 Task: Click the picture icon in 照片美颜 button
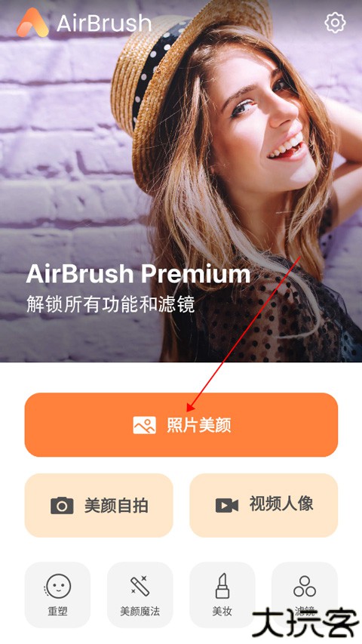pyautogui.click(x=145, y=425)
